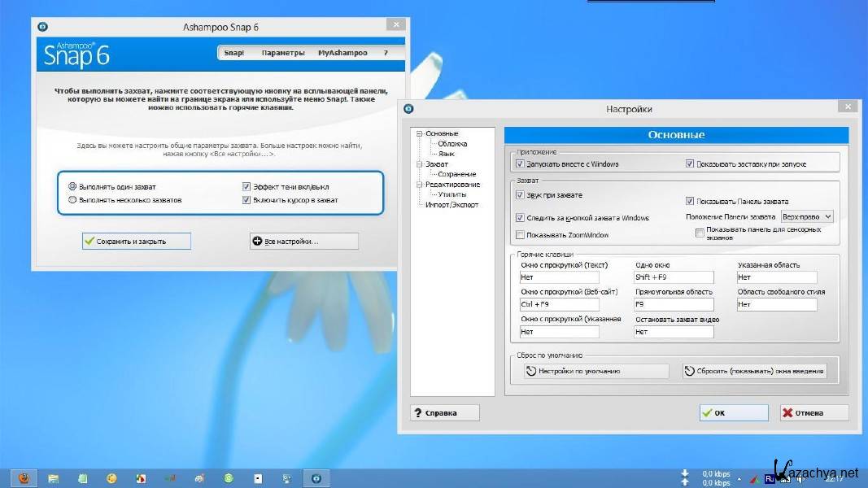Viewport: 868px width, 488px height.
Task: Switch to the MyAshampoo tab
Action: click(x=342, y=53)
